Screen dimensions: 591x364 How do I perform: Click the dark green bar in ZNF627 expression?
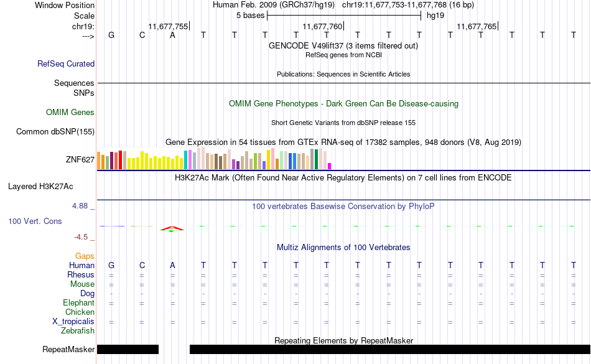[316, 159]
